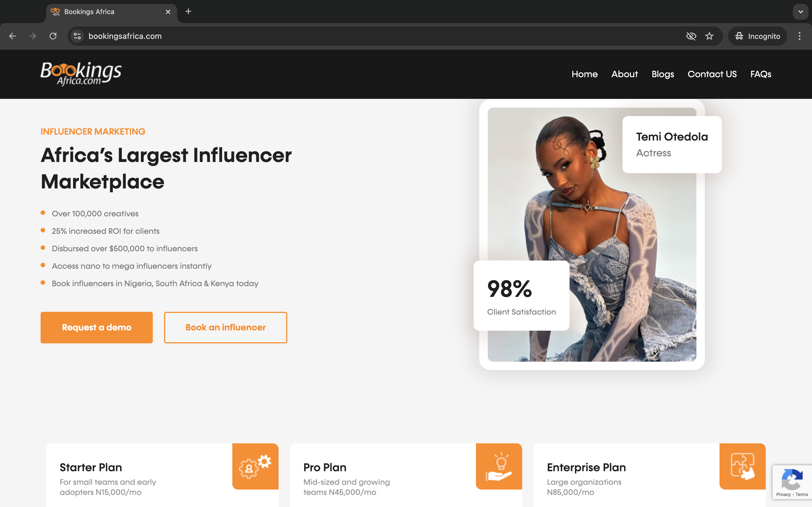Bookmark this page with the star icon

(x=709, y=36)
